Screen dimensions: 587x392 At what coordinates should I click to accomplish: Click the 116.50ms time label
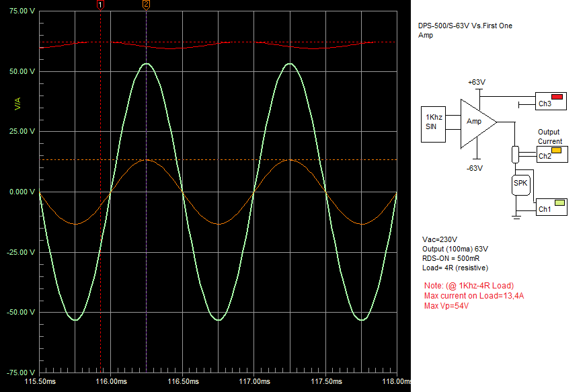coord(183,381)
